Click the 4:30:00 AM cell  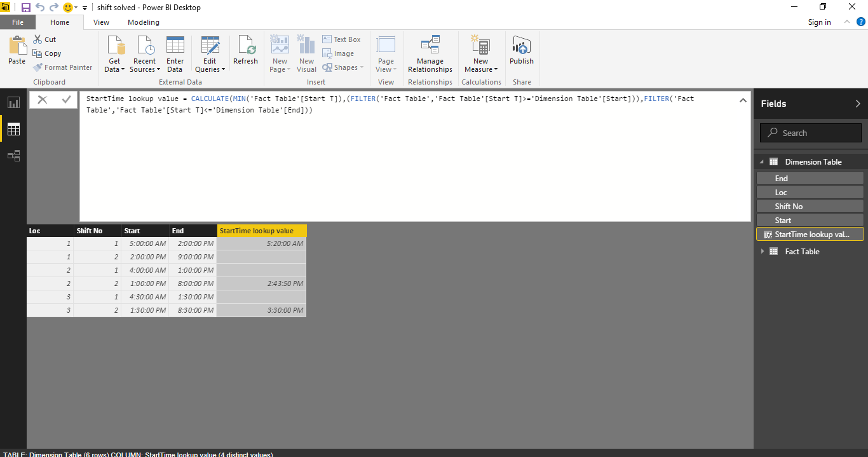(145, 297)
